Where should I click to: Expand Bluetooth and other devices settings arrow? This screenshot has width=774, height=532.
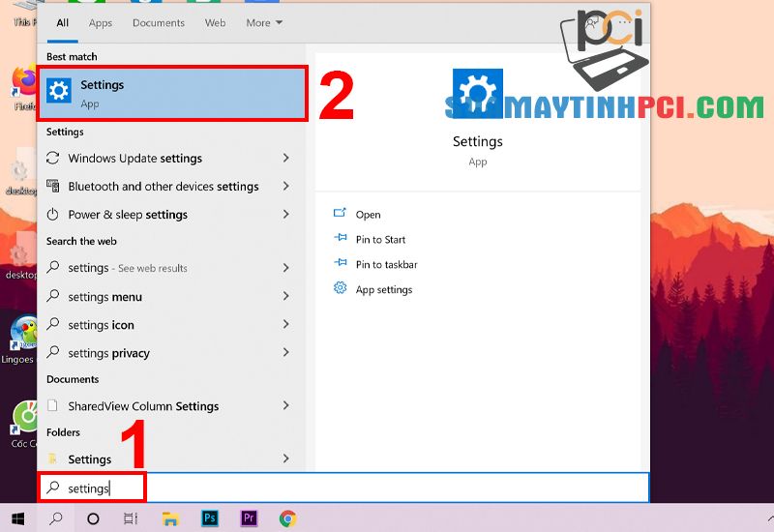286,186
